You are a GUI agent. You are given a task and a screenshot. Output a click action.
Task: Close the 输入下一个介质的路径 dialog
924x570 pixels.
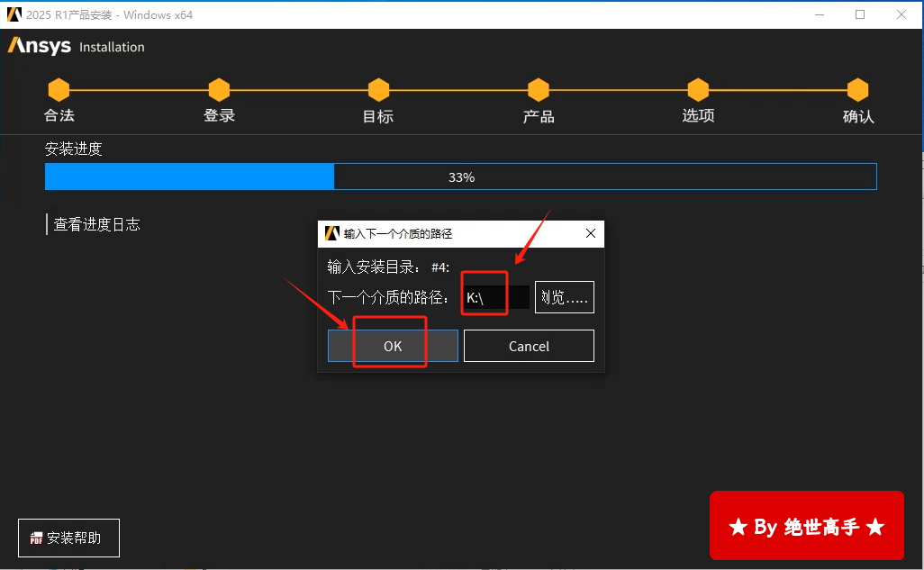point(591,233)
